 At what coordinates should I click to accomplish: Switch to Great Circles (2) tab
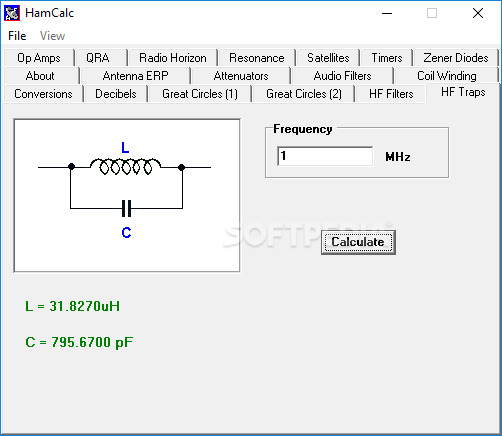pyautogui.click(x=304, y=94)
